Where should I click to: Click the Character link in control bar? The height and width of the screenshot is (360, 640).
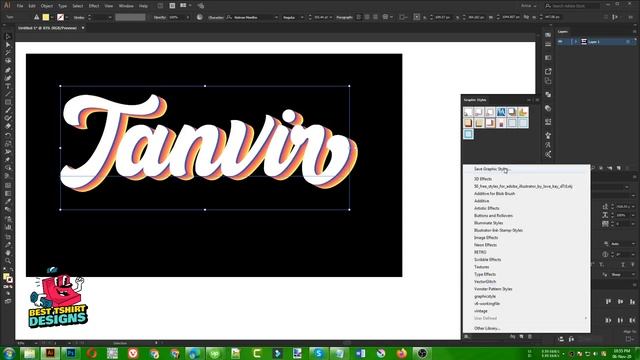coord(216,17)
